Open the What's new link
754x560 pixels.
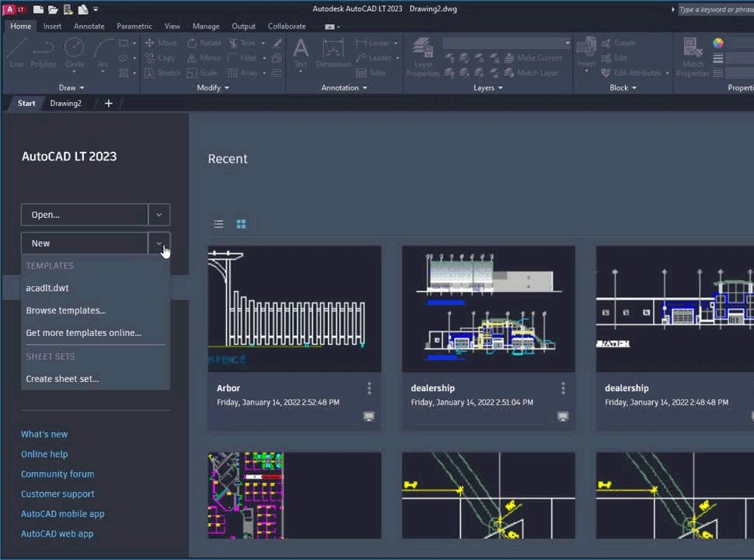point(44,434)
